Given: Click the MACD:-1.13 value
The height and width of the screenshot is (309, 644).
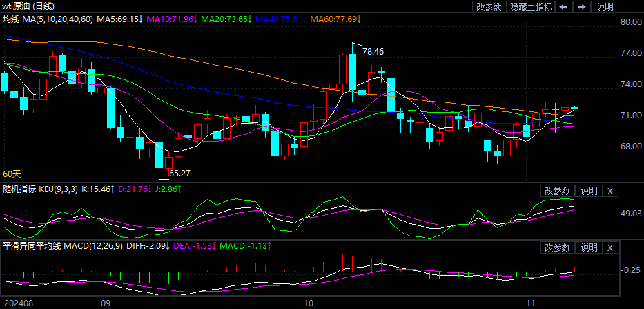Looking at the screenshot, I should 246,247.
